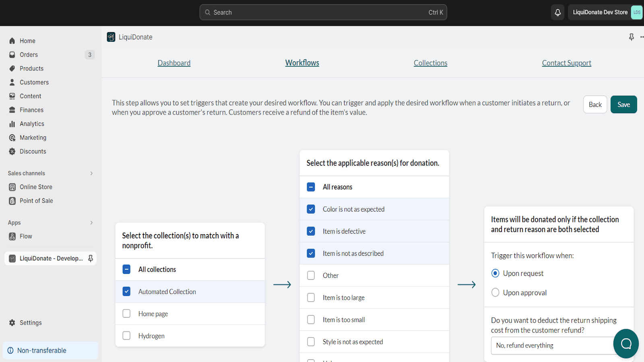Open return shipping deduction dropdown
Image resolution: width=644 pixels, height=362 pixels.
(551, 346)
